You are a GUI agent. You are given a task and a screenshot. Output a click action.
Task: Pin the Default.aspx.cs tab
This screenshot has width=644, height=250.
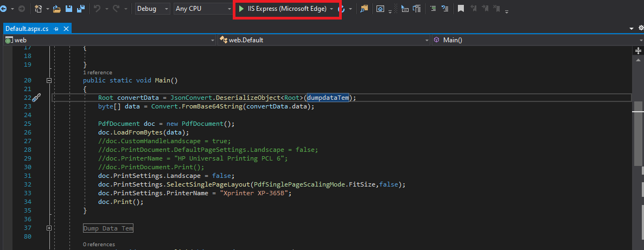[56, 28]
